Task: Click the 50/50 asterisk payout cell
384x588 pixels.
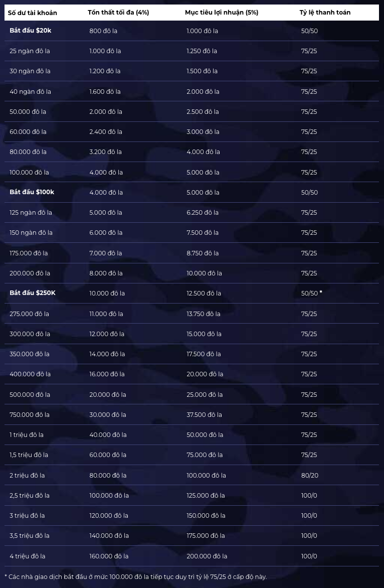Action: (312, 293)
